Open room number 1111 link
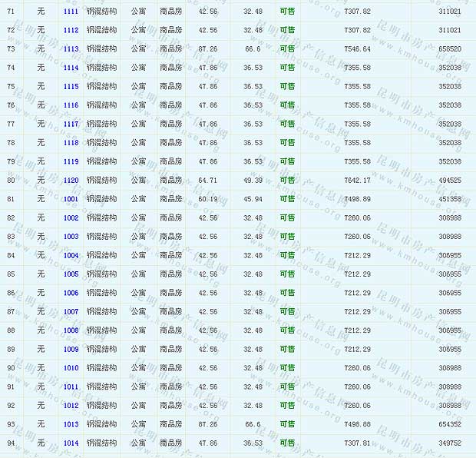The width and height of the screenshot is (476, 458). [x=71, y=12]
